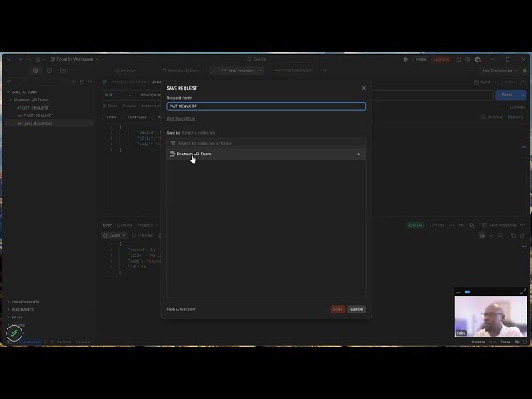
Task: Click the Beautify link
Action: coord(515,117)
